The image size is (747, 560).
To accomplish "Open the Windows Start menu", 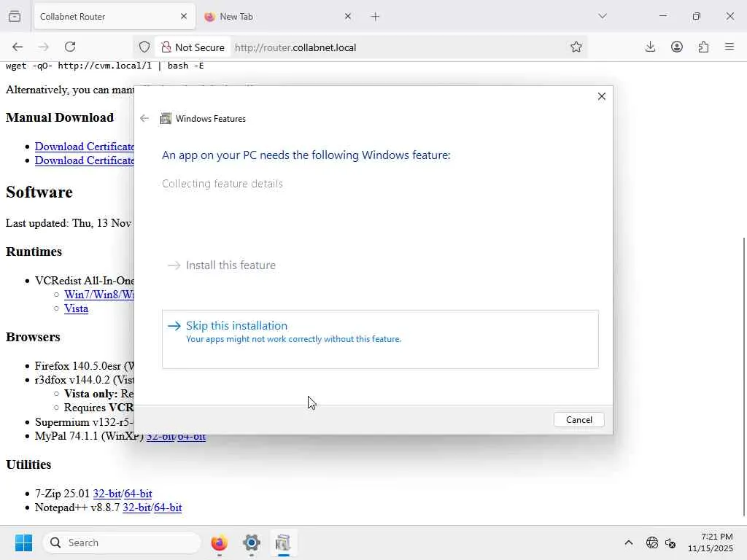I will 23,542.
